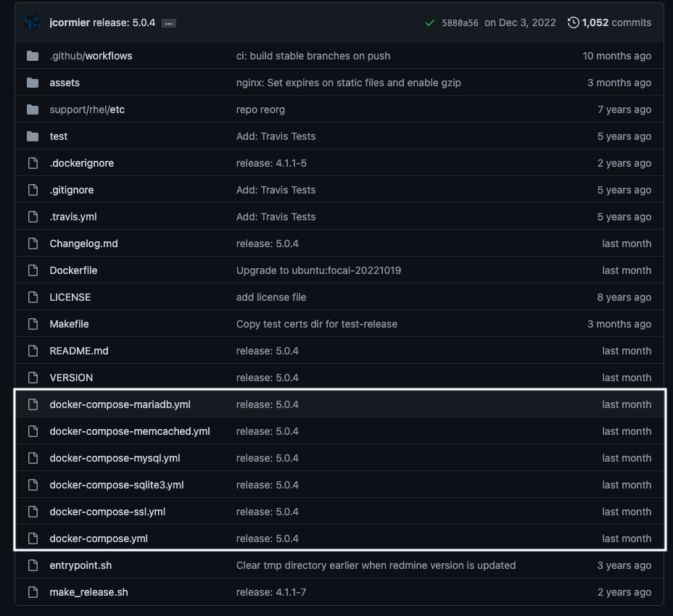Open the .travis.yml file

pyautogui.click(x=73, y=217)
